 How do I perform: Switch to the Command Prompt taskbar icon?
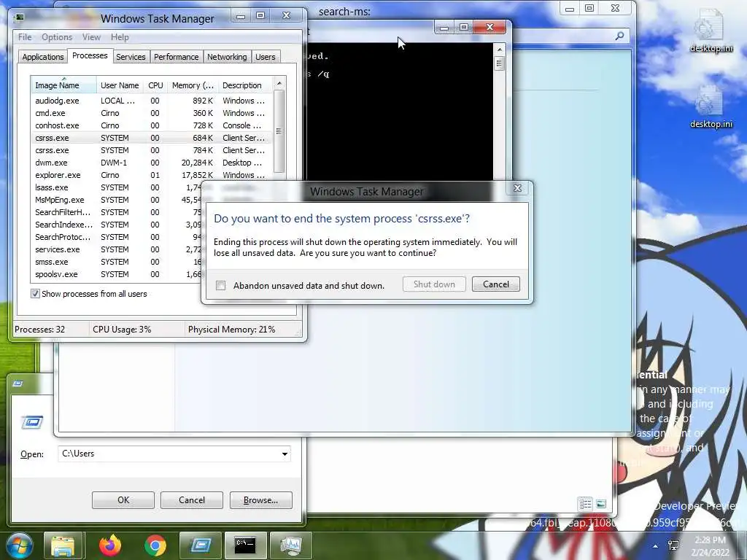point(245,545)
